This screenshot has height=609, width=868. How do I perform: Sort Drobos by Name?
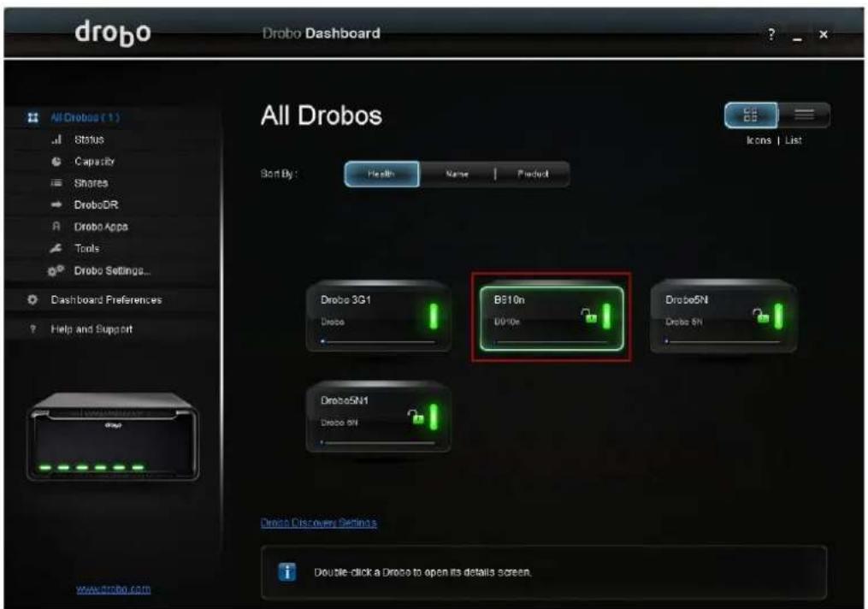tap(457, 174)
